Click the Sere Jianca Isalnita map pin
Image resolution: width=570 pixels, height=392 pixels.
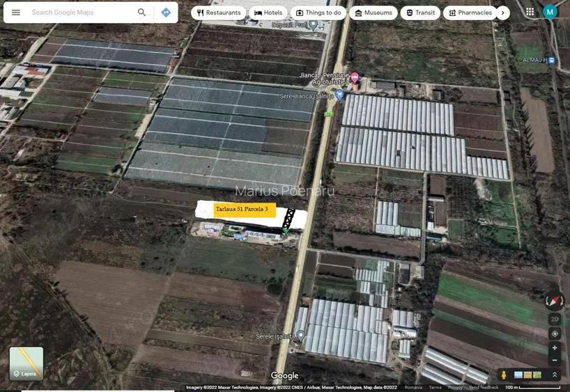tap(339, 95)
